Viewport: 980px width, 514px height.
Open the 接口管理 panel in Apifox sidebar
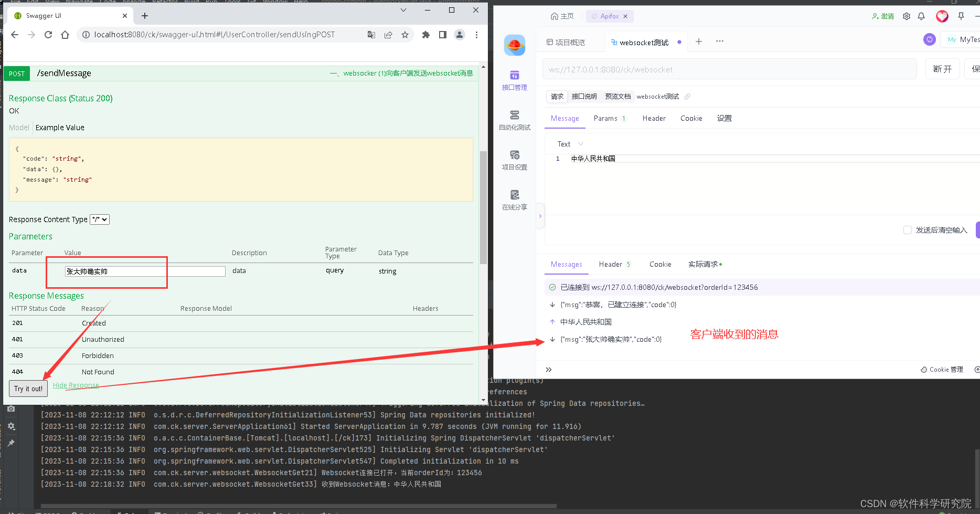coord(514,79)
